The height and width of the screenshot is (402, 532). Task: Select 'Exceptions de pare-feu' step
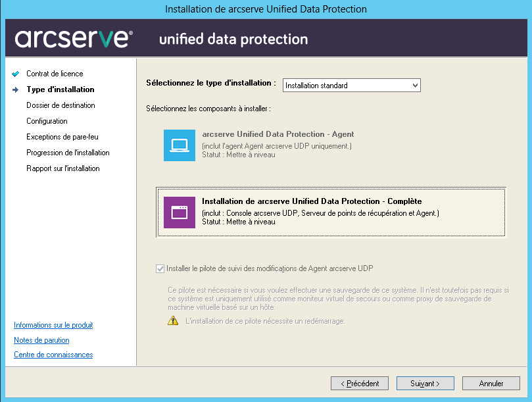pos(62,137)
